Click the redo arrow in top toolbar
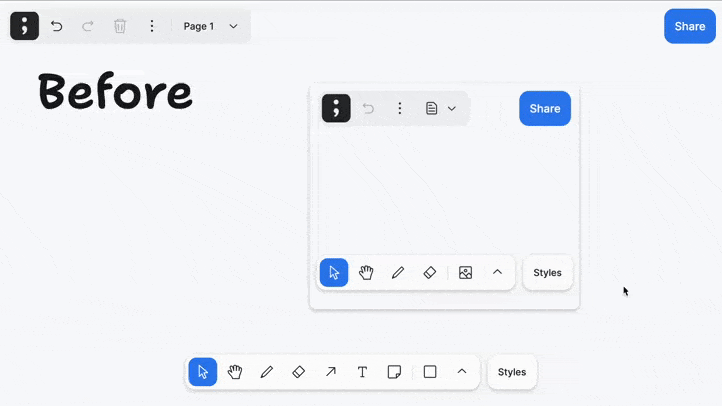 pyautogui.click(x=88, y=26)
